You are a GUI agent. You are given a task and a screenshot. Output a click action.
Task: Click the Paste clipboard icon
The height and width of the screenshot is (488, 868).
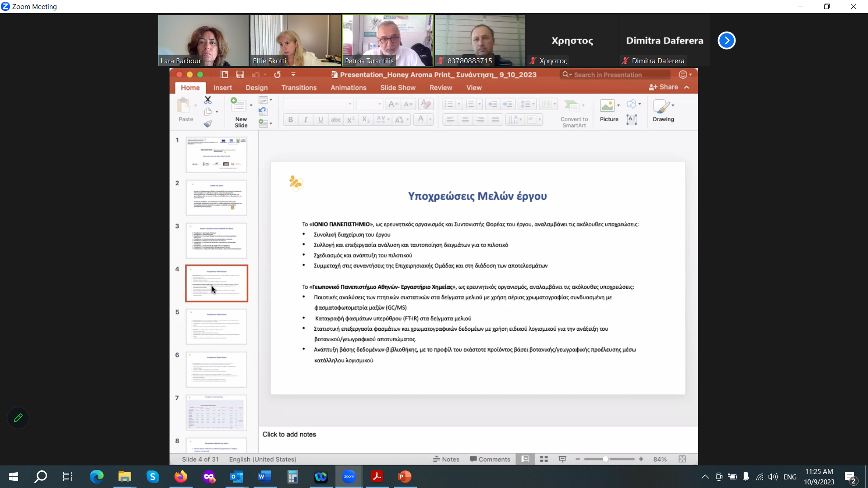pos(184,105)
